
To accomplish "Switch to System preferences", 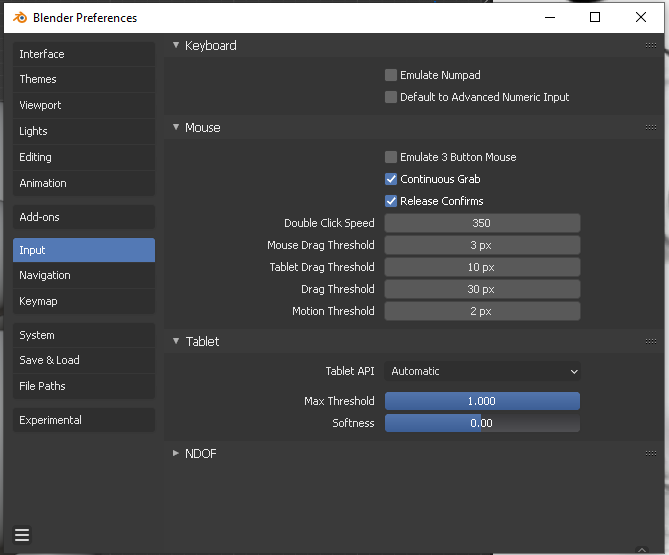I will point(84,335).
